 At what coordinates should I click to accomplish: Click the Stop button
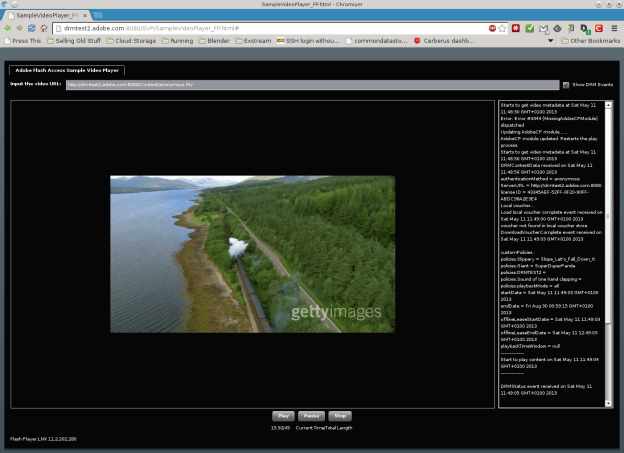(x=340, y=416)
